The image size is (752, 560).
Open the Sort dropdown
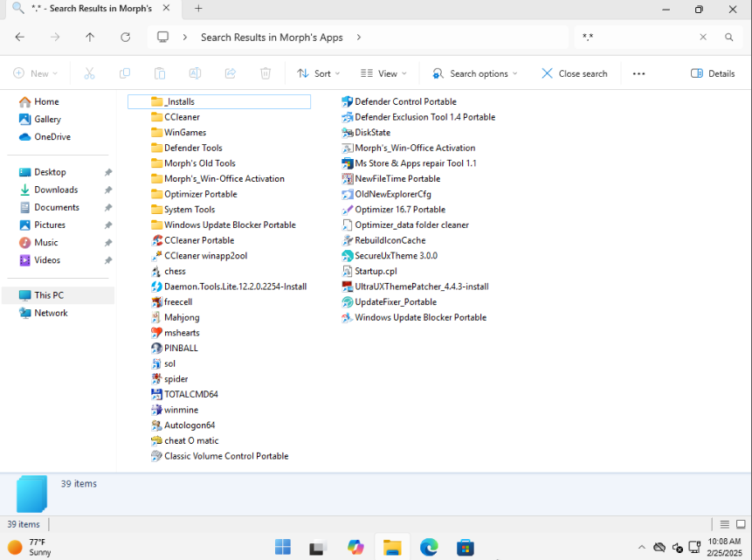click(319, 73)
